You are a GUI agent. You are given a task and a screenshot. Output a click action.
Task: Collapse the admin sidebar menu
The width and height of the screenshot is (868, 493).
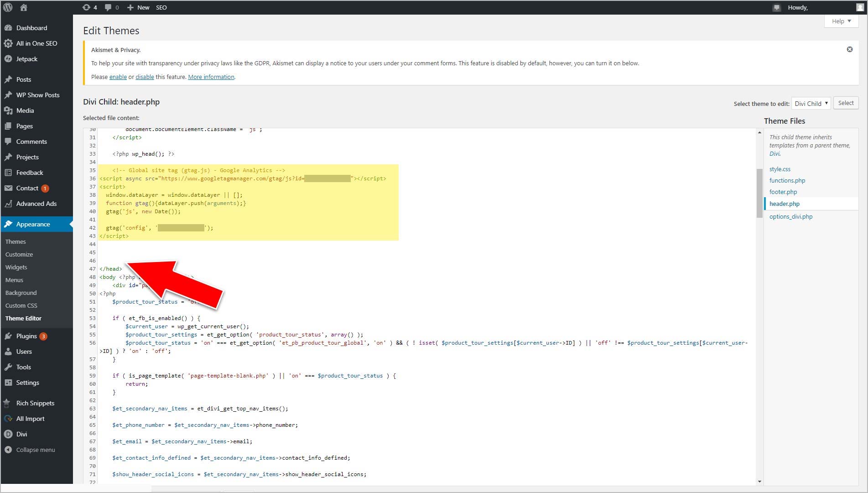coord(30,450)
